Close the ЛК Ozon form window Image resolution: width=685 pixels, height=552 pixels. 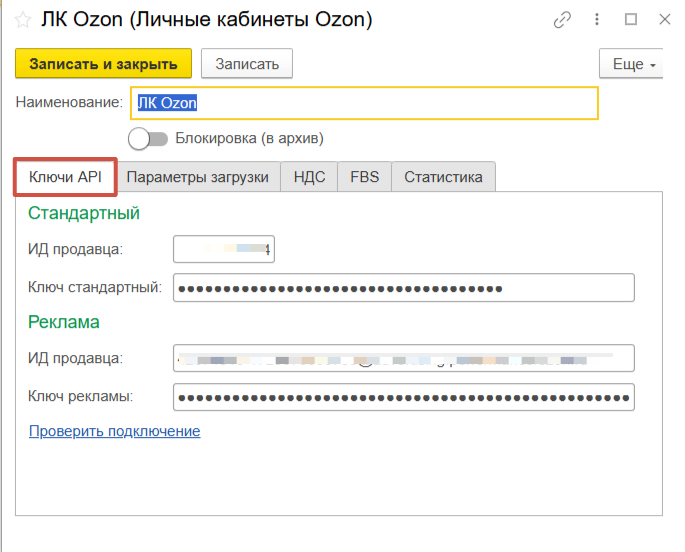(665, 19)
